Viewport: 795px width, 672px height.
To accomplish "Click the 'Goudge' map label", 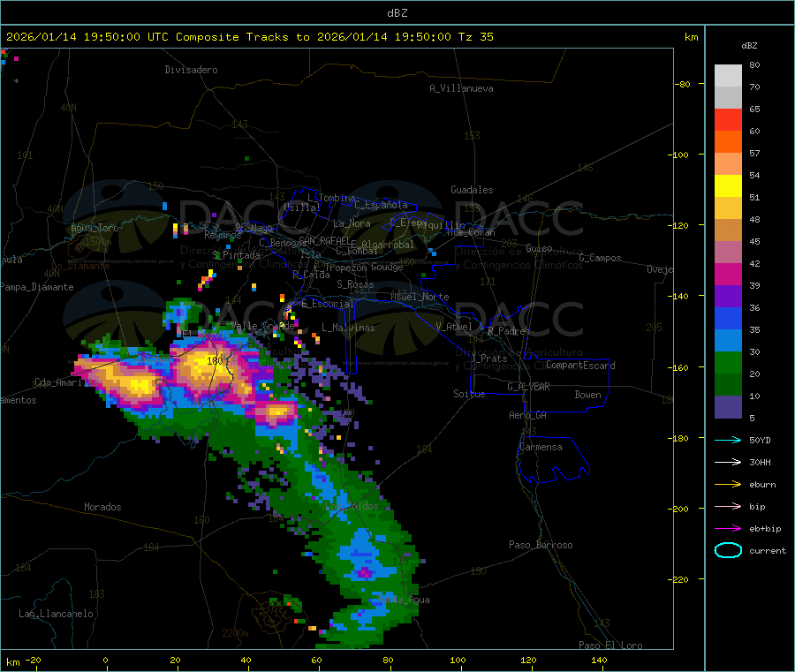I will coord(387,267).
